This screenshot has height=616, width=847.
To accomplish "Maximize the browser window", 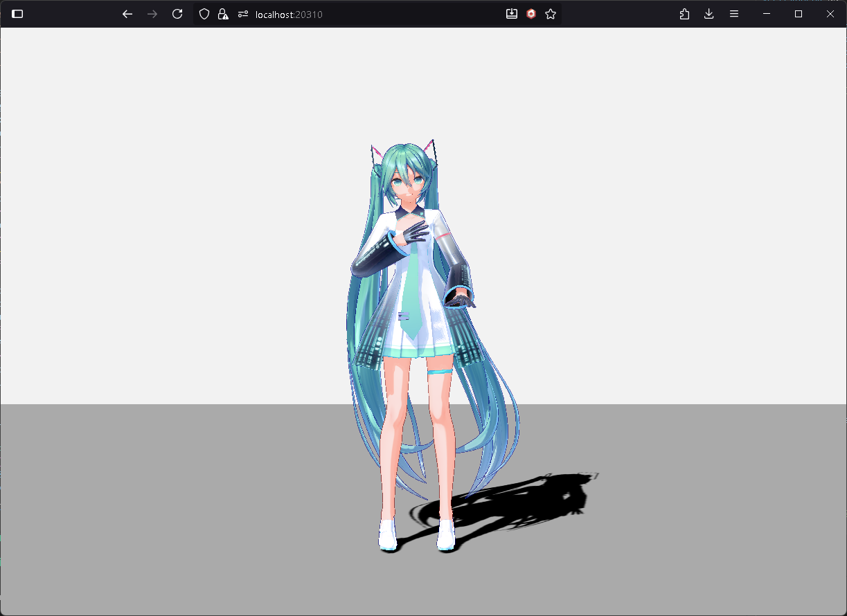I will click(799, 14).
